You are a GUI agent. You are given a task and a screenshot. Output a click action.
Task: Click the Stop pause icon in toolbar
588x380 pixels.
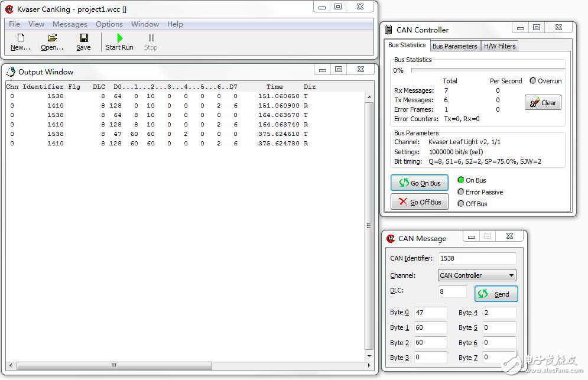pos(151,38)
